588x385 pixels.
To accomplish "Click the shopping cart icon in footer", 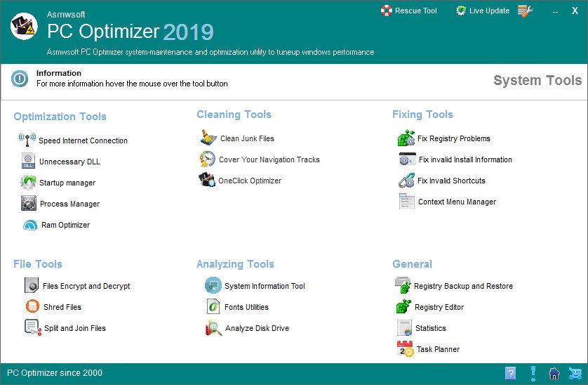I will tap(575, 373).
